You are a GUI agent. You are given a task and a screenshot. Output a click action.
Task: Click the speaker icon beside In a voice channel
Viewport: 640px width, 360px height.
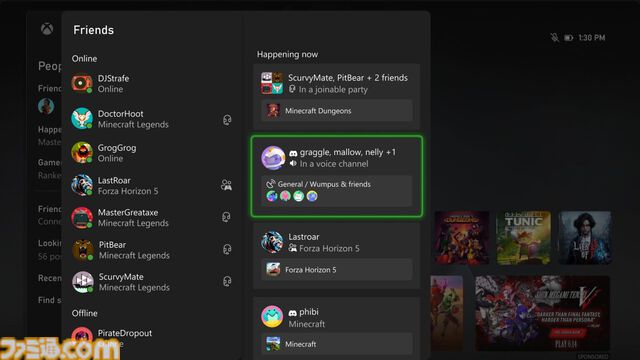click(x=293, y=164)
